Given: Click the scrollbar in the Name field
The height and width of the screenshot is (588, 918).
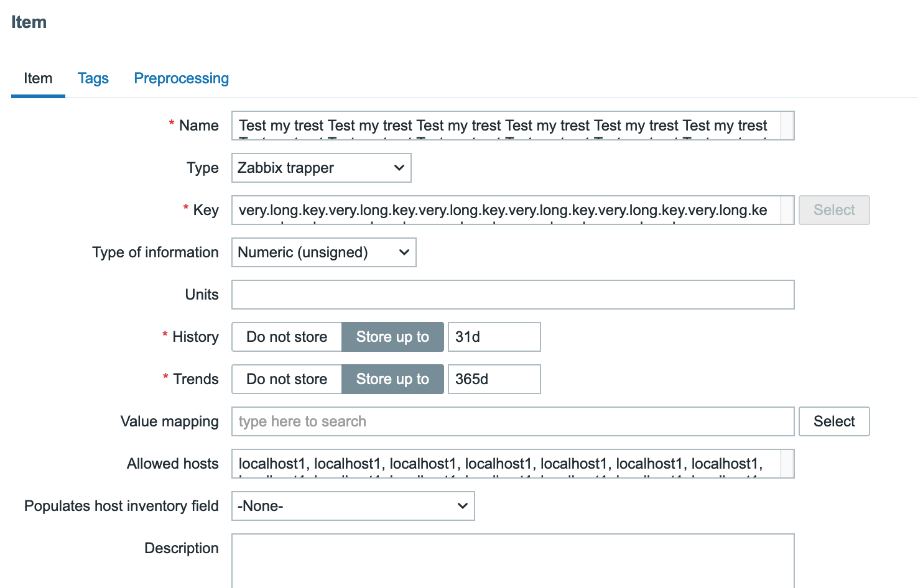Looking at the screenshot, I should [787, 126].
